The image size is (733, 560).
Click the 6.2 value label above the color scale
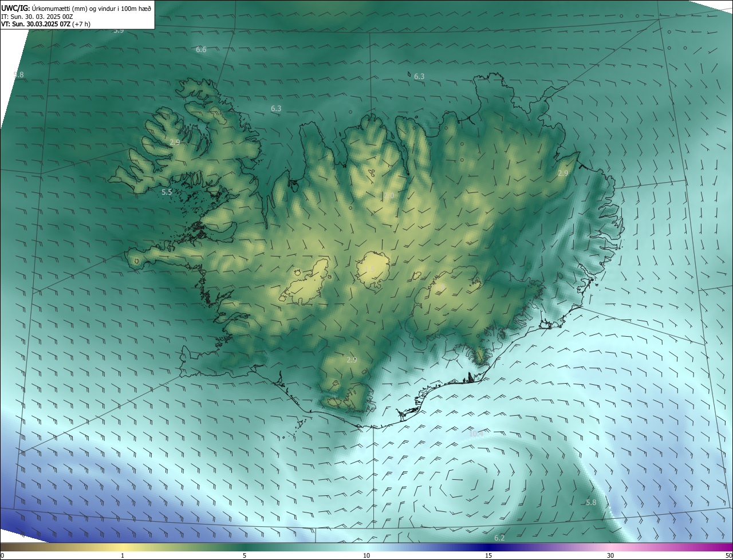point(499,538)
